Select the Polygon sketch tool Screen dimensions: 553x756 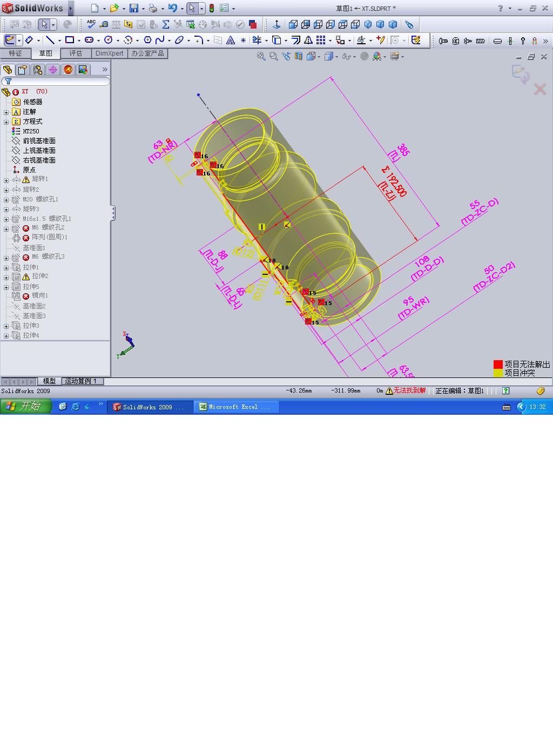point(147,40)
